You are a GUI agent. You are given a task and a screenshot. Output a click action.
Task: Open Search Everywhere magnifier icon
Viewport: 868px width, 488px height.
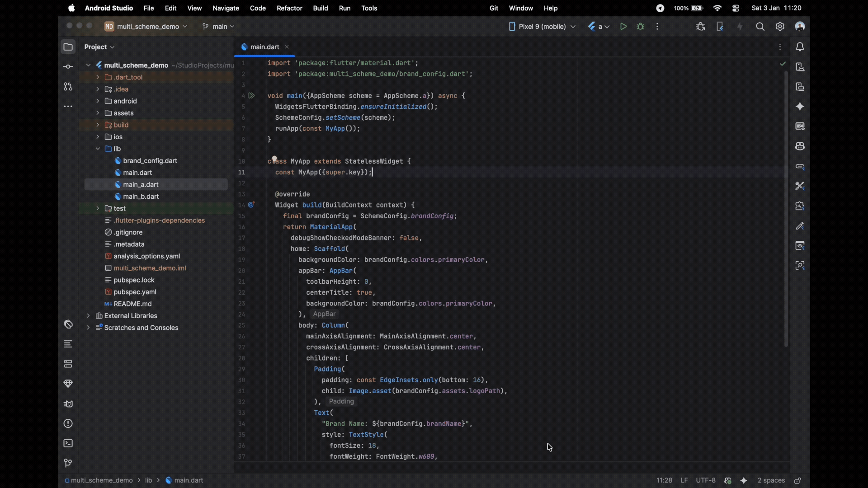click(x=760, y=27)
